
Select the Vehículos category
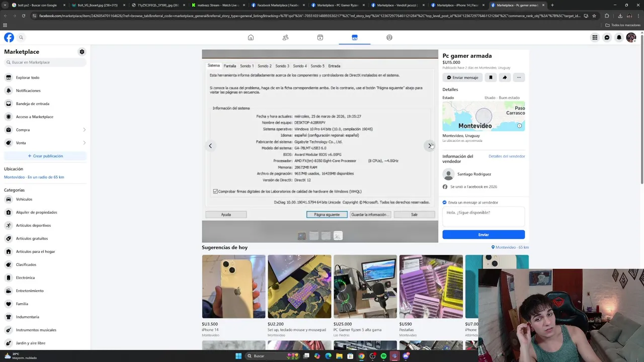(x=45, y=199)
